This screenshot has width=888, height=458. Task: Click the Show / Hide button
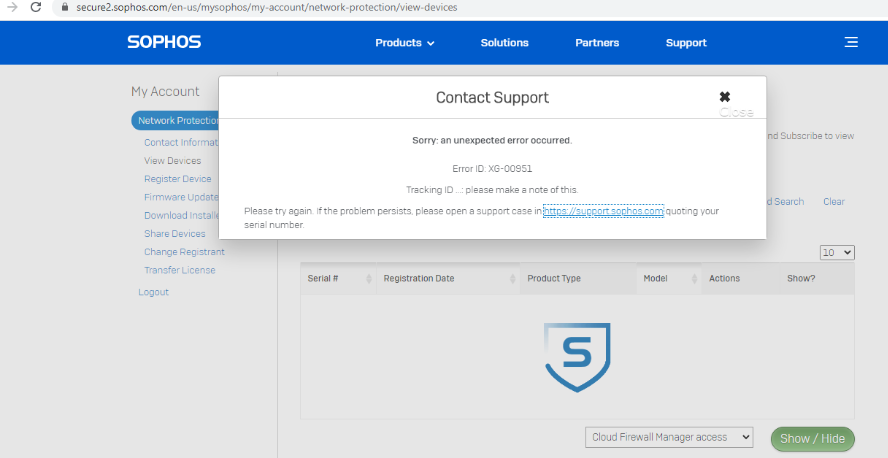coord(812,439)
